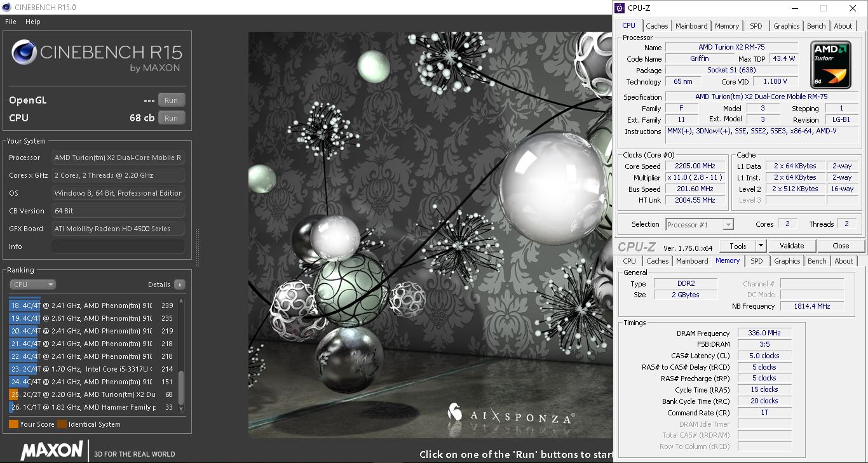868x463 pixels.
Task: Click the Core Speed 2205.00 MHz value
Action: (695, 166)
